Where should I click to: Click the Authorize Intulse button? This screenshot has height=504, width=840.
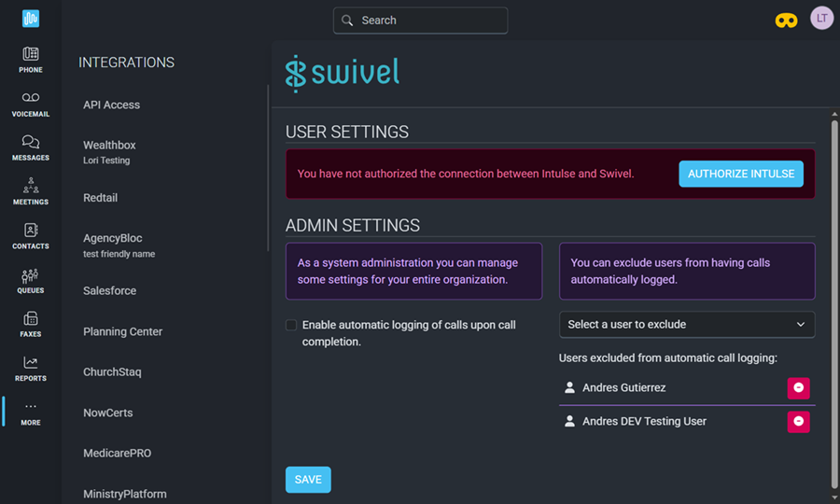(x=740, y=174)
